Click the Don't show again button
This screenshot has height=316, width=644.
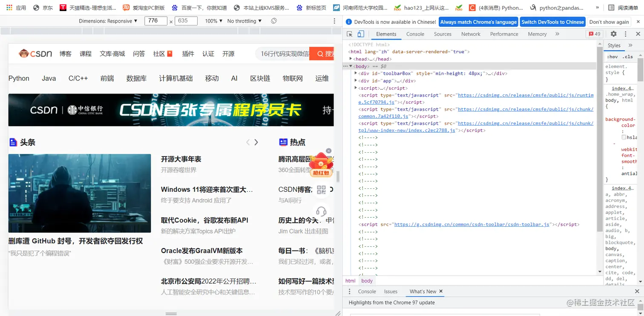coord(609,22)
